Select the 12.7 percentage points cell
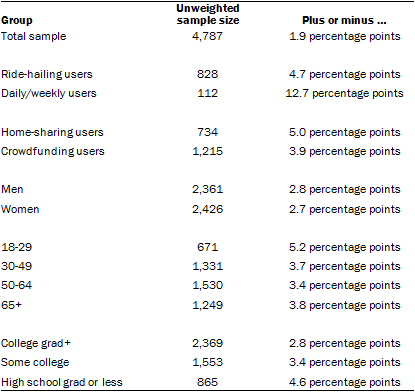 344,94
